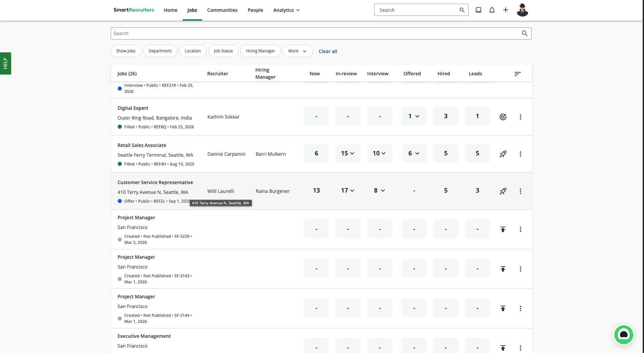The width and height of the screenshot is (644, 353).
Task: Click Leads count 1 for Digital Expert
Action: (477, 116)
